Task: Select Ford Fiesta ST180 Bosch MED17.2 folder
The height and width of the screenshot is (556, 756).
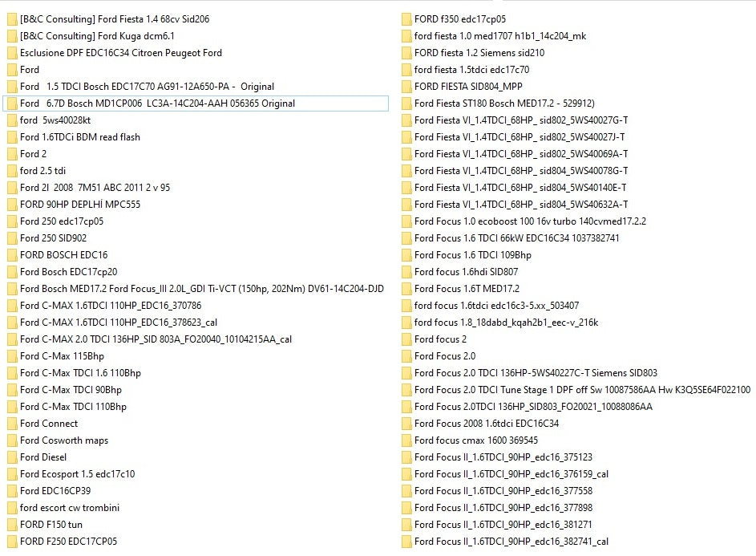Action: [x=503, y=103]
